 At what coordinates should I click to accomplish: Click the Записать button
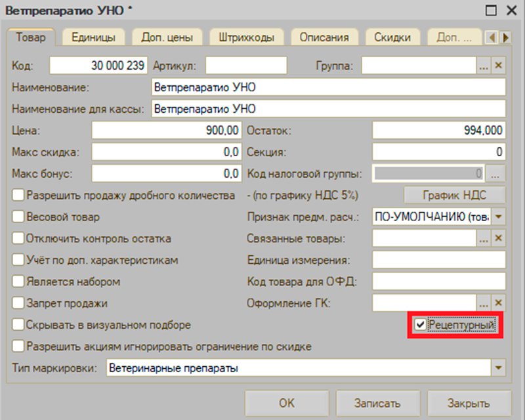(377, 403)
